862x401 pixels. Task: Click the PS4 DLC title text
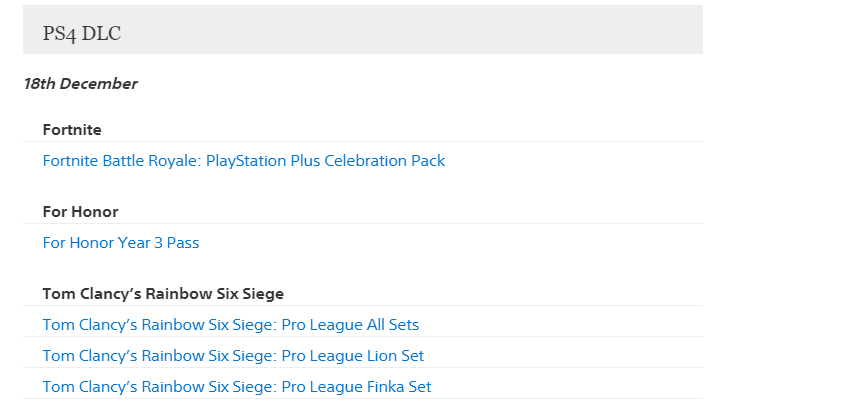point(81,34)
